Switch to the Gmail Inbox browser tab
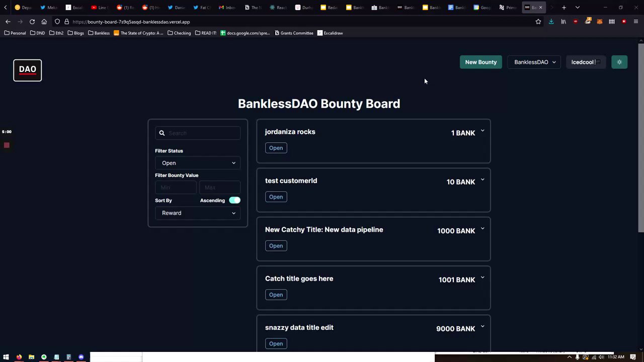This screenshot has width=644, height=362. coord(227,8)
